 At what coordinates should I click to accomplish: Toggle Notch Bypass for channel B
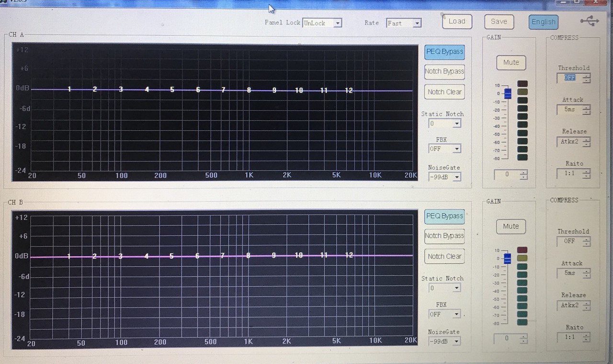tap(444, 236)
